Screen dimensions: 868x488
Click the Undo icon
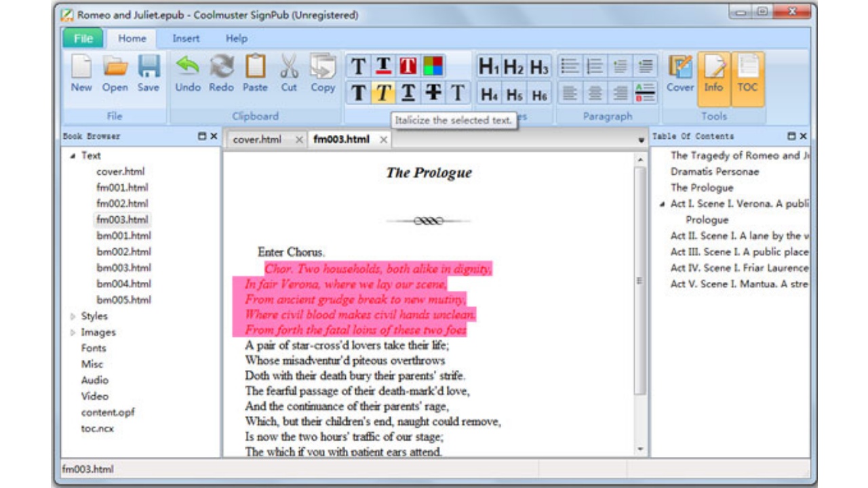point(187,74)
